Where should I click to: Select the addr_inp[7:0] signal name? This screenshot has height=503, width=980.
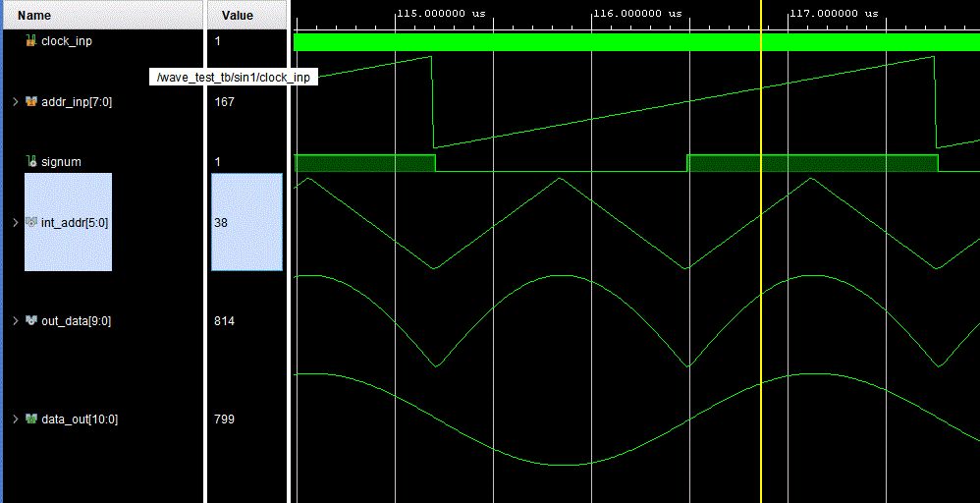(77, 101)
